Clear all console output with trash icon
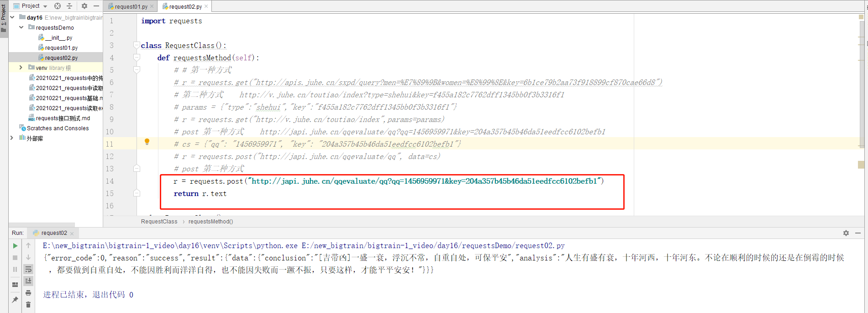This screenshot has height=313, width=868. [28, 304]
